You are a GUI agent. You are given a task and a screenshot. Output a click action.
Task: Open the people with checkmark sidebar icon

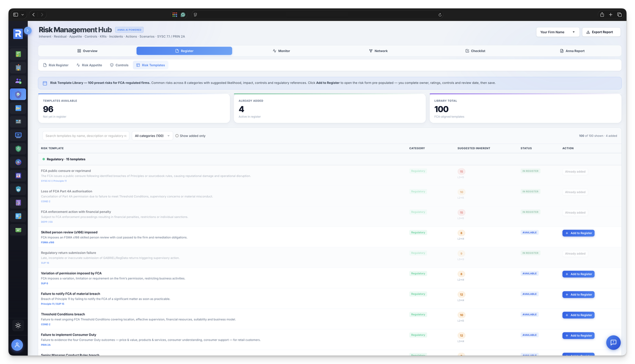(18, 81)
